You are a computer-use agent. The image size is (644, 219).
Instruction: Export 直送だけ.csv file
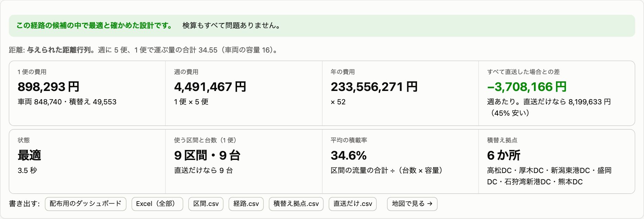(x=353, y=204)
